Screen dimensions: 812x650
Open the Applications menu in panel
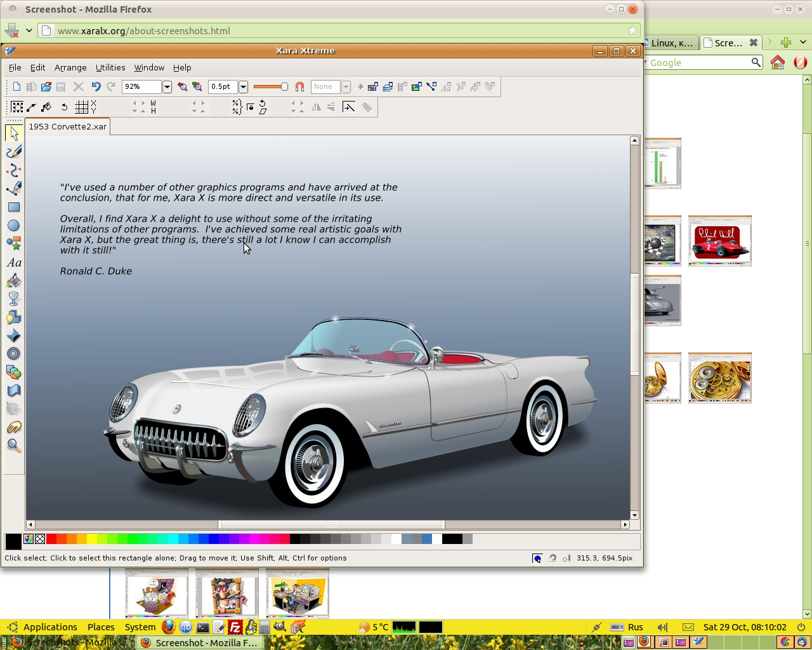pyautogui.click(x=50, y=627)
